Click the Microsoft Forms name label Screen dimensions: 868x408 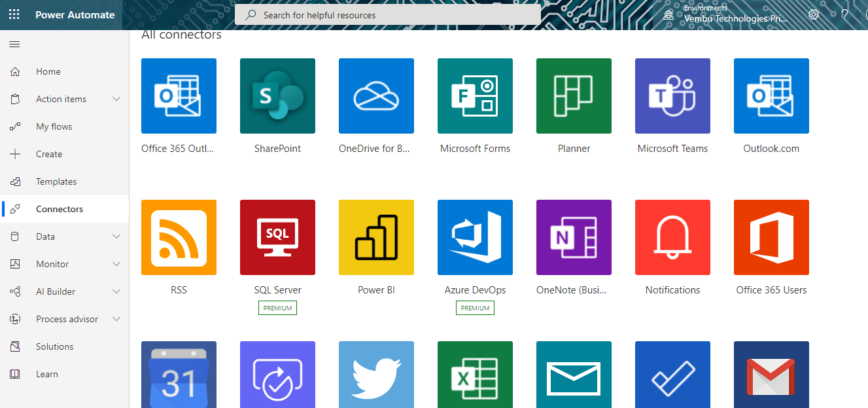(475, 149)
